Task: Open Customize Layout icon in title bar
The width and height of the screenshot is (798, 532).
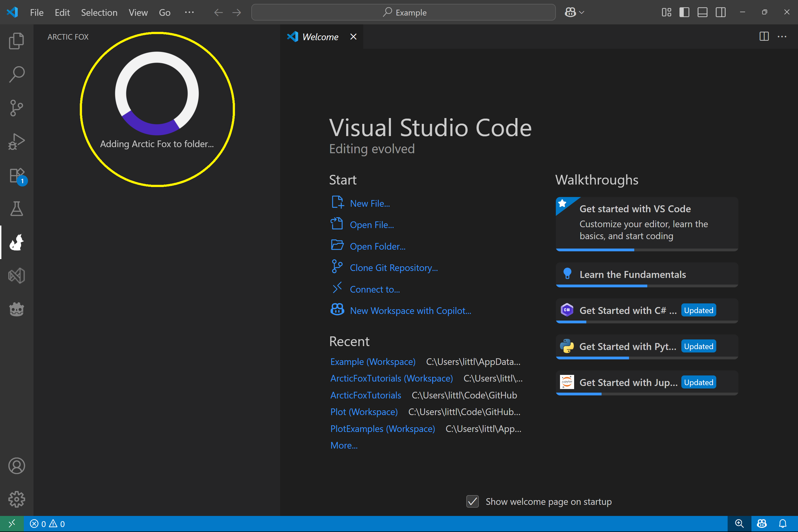Action: tap(666, 12)
